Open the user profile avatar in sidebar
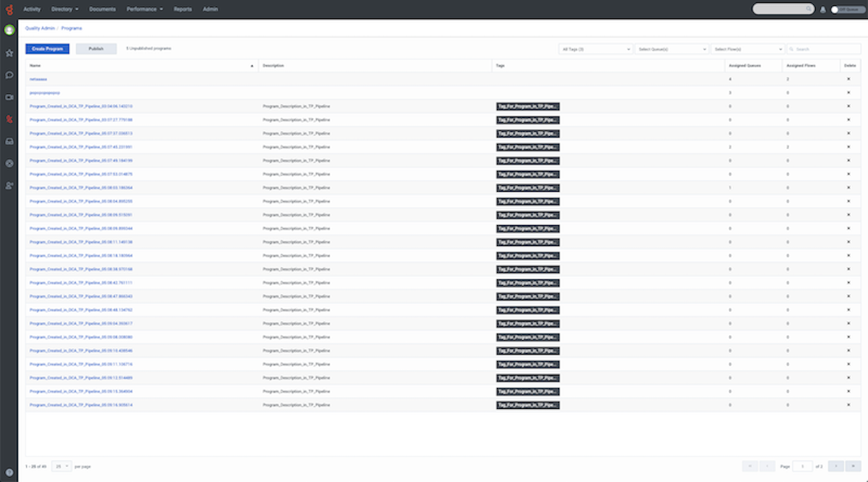The height and width of the screenshot is (482, 868). pos(9,30)
